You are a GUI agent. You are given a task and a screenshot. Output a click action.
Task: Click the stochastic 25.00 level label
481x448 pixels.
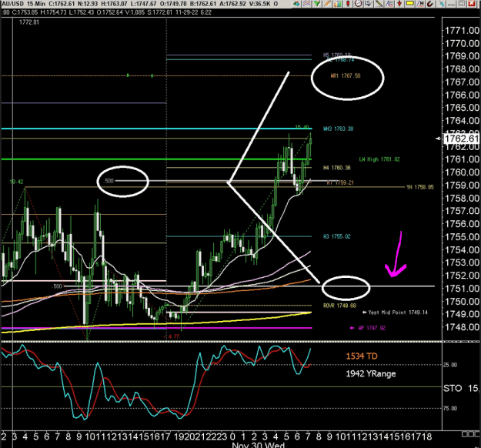tap(450, 365)
